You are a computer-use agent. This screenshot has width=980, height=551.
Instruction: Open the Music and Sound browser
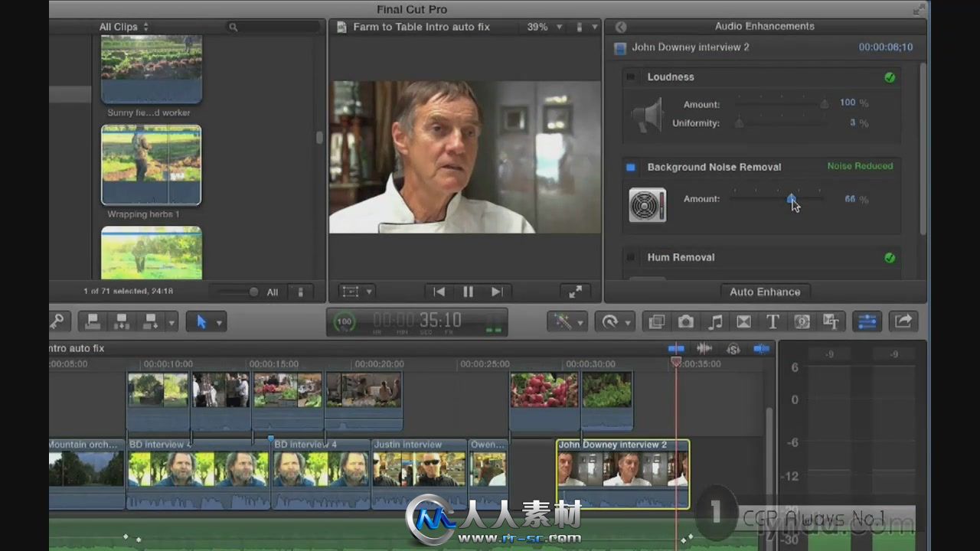pos(715,322)
